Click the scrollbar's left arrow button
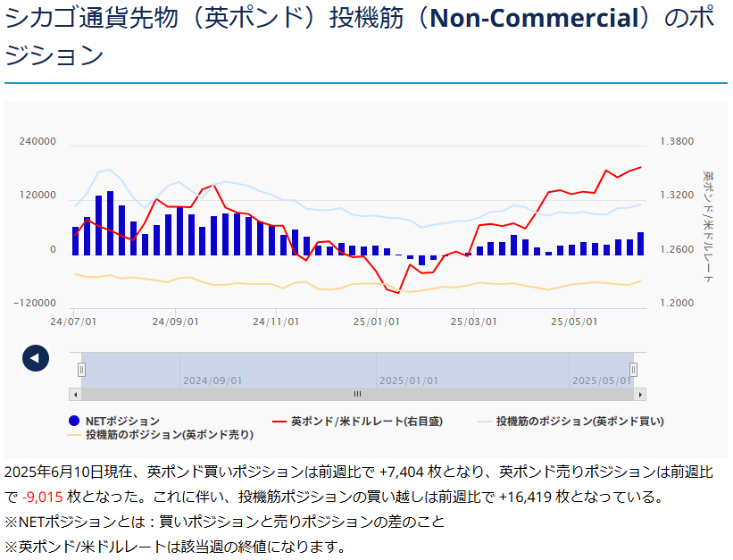 click(x=75, y=394)
